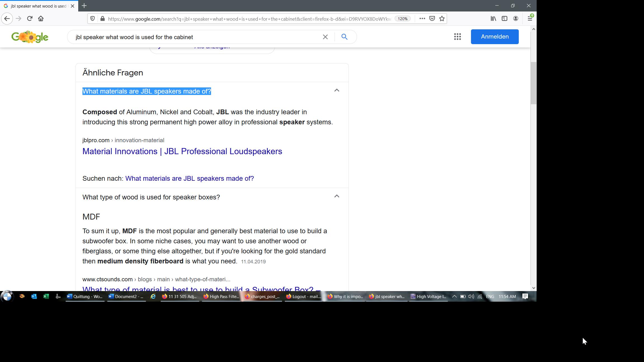The image size is (644, 362).
Task: Show the sidebars panel
Action: (505, 19)
